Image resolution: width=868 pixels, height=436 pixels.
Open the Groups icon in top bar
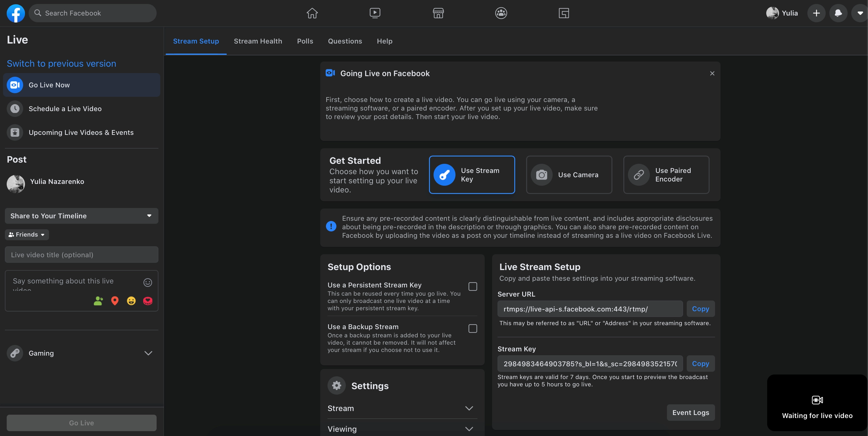pyautogui.click(x=501, y=13)
